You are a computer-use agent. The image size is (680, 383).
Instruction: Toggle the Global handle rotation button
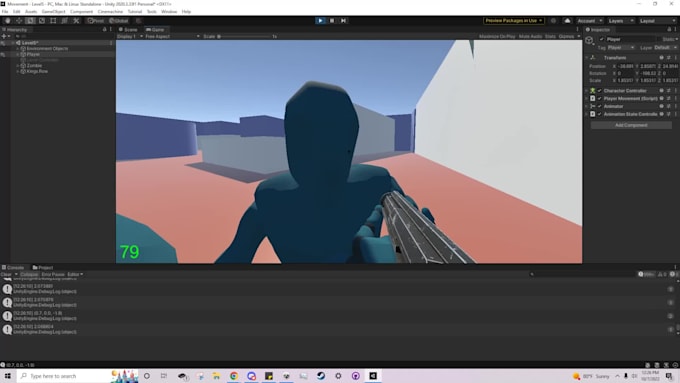click(118, 20)
